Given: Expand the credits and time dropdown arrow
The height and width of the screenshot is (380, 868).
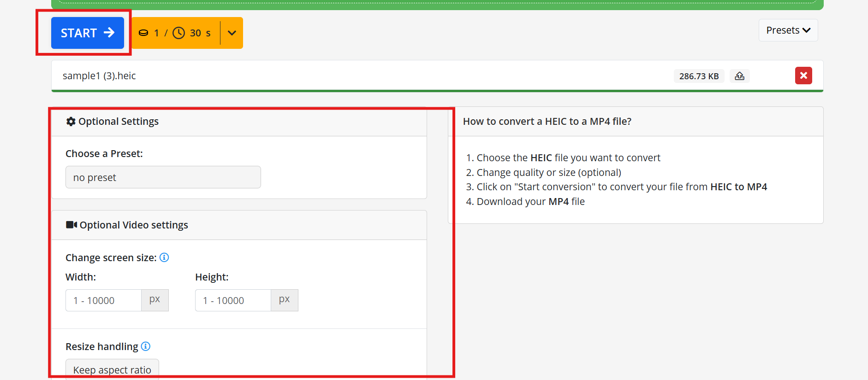Looking at the screenshot, I should click(232, 33).
